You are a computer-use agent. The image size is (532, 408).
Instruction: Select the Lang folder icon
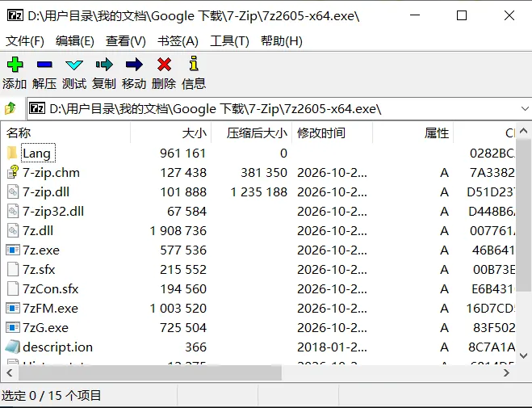pyautogui.click(x=12, y=153)
